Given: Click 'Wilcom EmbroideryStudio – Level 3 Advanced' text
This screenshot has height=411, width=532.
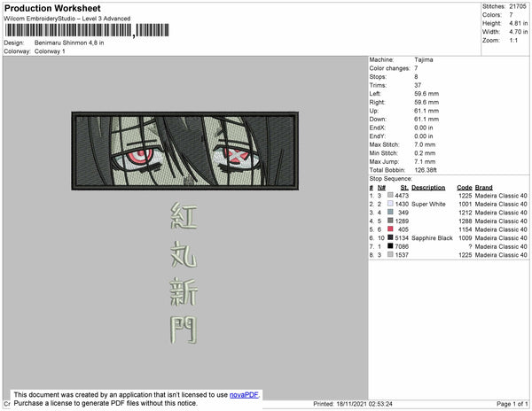Looking at the screenshot, I should coord(67,19).
